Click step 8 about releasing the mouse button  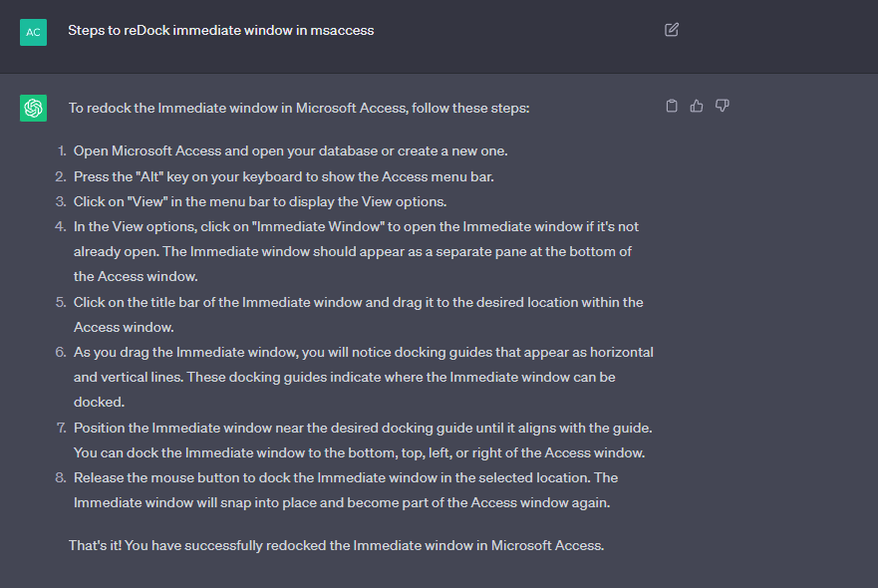tap(345, 490)
